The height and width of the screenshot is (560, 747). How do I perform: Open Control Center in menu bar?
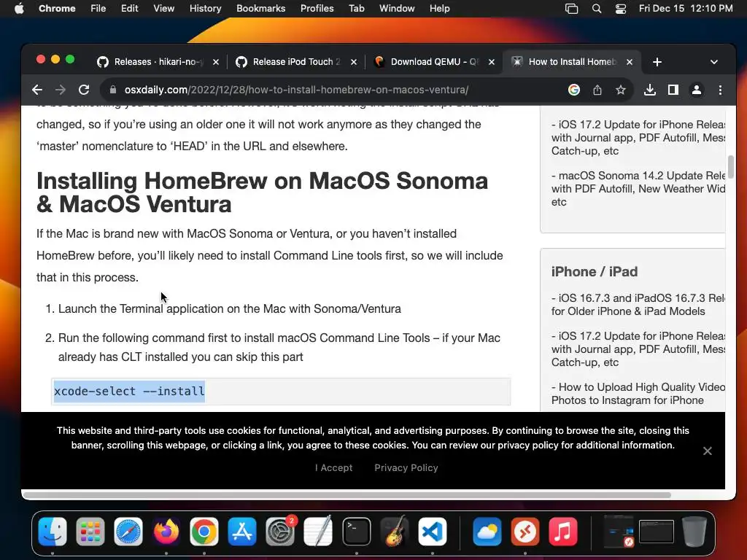pyautogui.click(x=621, y=9)
